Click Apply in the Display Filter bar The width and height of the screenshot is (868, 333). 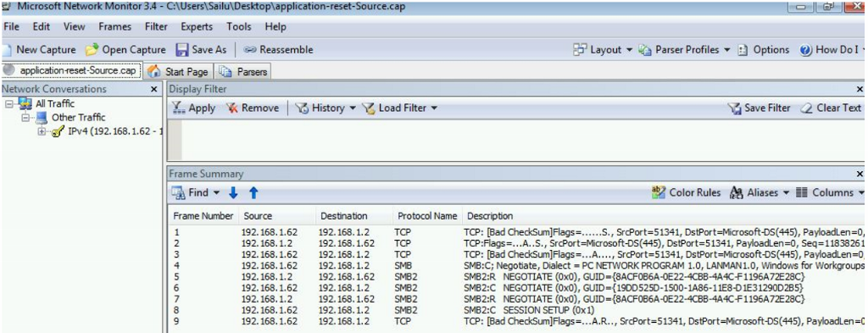click(193, 108)
